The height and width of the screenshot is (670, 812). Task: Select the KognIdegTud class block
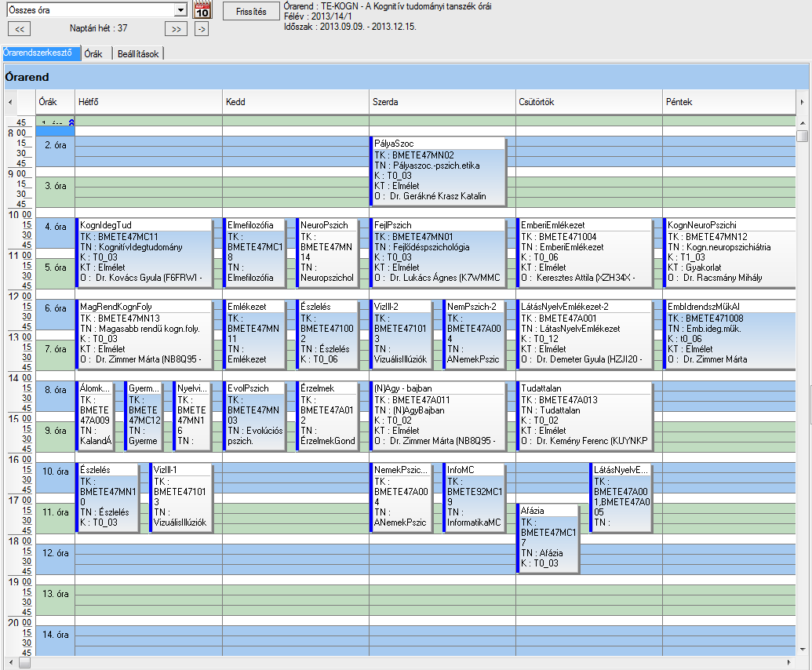point(144,253)
